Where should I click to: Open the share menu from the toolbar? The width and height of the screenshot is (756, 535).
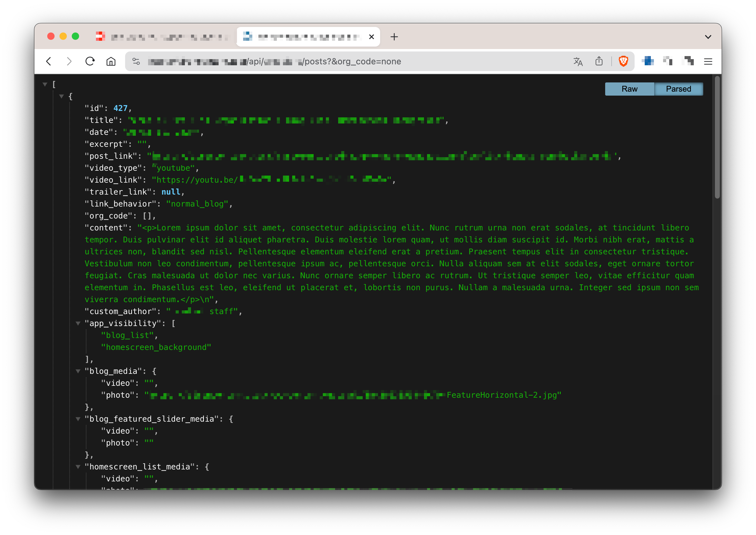point(599,61)
